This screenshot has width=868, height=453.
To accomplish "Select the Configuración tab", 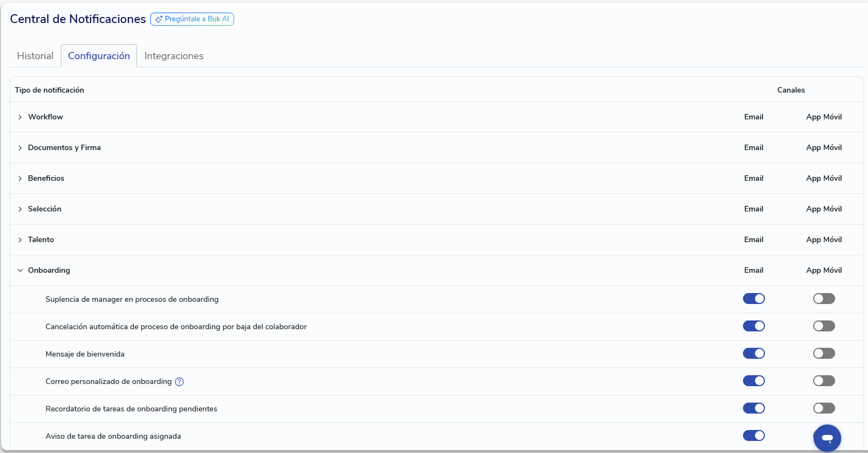I will 99,56.
